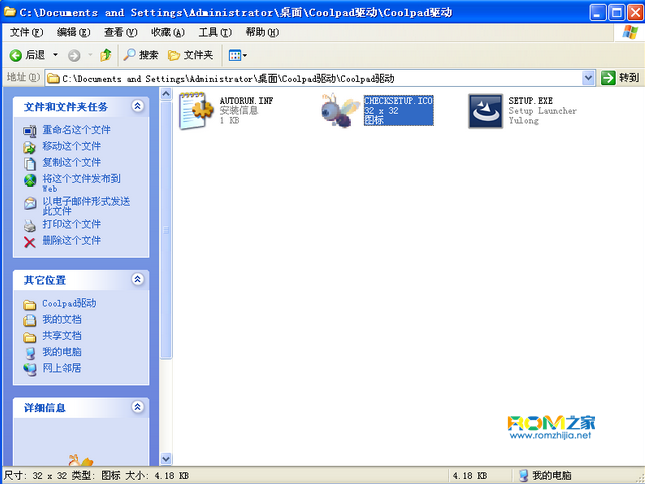The width and height of the screenshot is (645, 484).
Task: Click the red X delete icon
Action: pyautogui.click(x=30, y=242)
